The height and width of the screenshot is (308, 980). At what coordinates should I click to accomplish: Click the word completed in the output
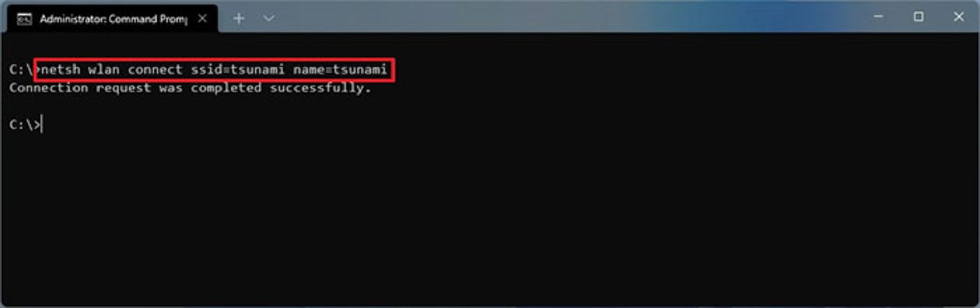(x=226, y=88)
